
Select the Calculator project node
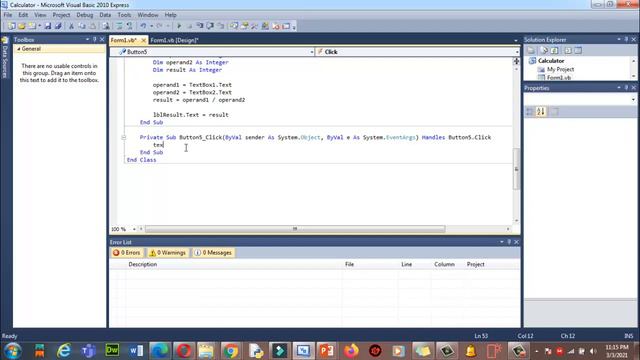point(551,61)
